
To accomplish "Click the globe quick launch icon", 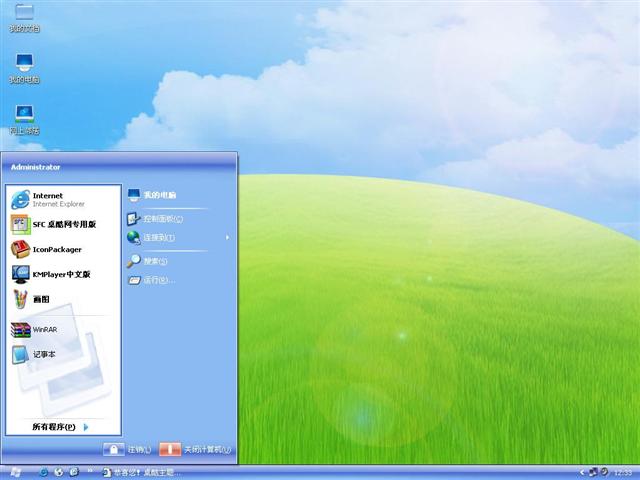I will [59, 472].
